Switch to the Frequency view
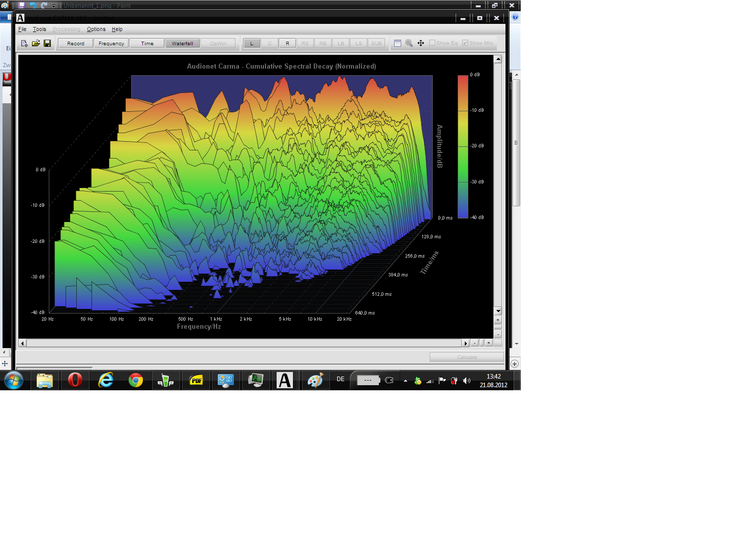747x560 pixels. point(111,43)
